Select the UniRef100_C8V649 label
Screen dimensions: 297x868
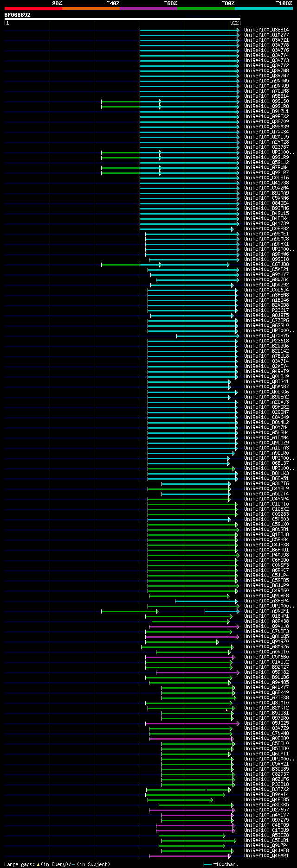click(x=266, y=418)
